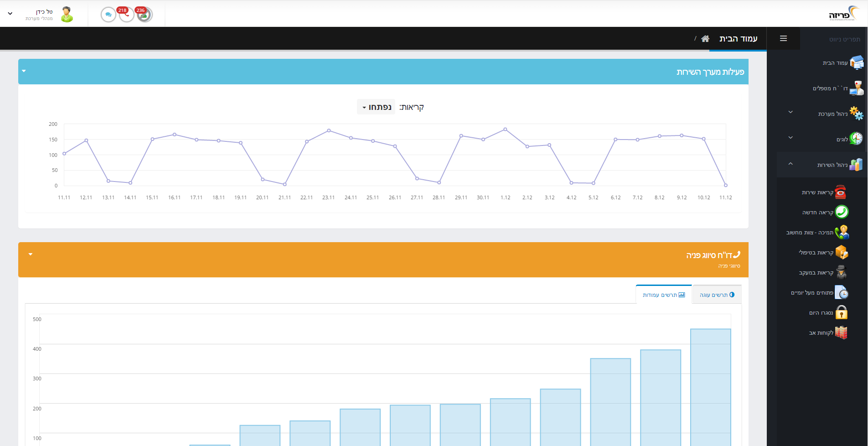The image size is (868, 446).
Task: Click the עמוד הבית page title
Action: click(739, 39)
